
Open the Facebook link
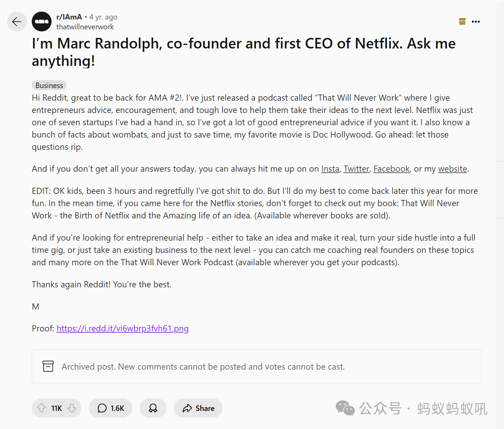391,169
